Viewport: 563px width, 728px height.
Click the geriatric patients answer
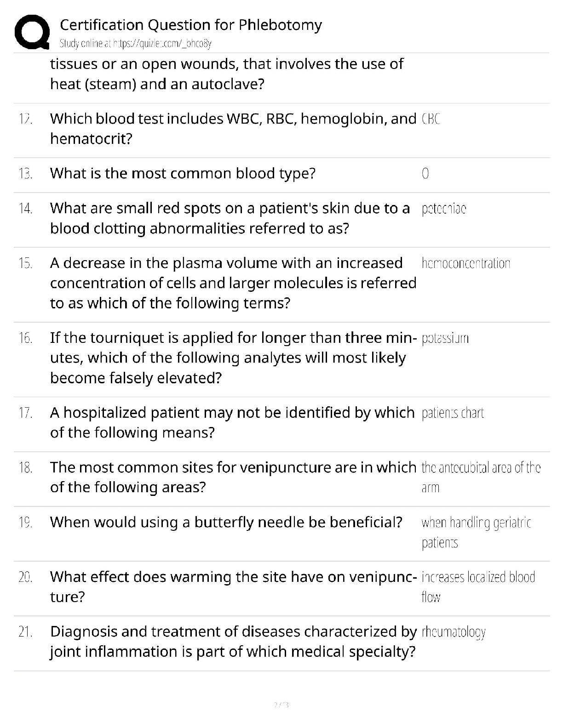(x=476, y=532)
